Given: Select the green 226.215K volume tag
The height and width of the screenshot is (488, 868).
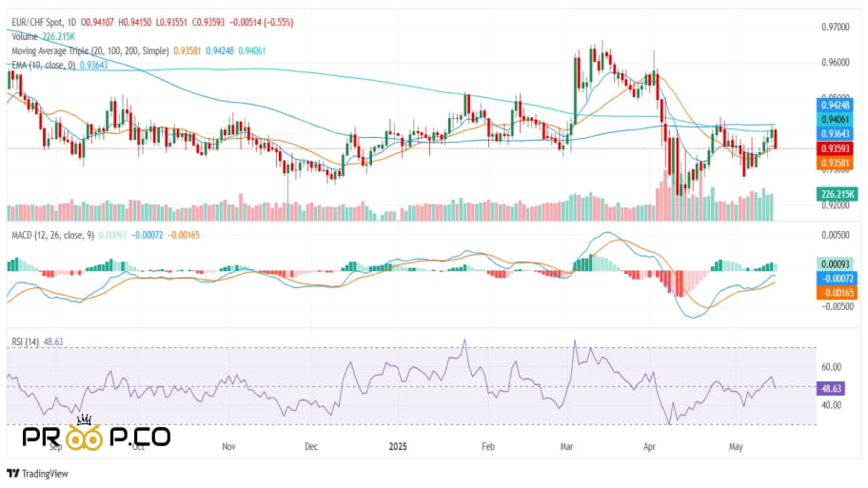Looking at the screenshot, I should pos(834,194).
